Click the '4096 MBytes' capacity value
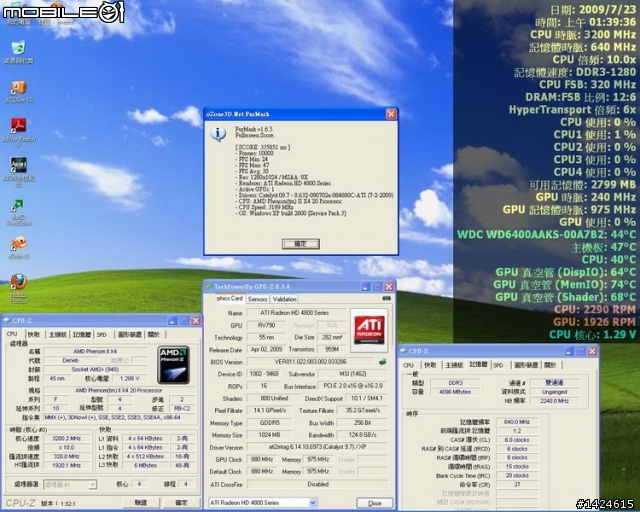The image size is (640, 512). 455,392
